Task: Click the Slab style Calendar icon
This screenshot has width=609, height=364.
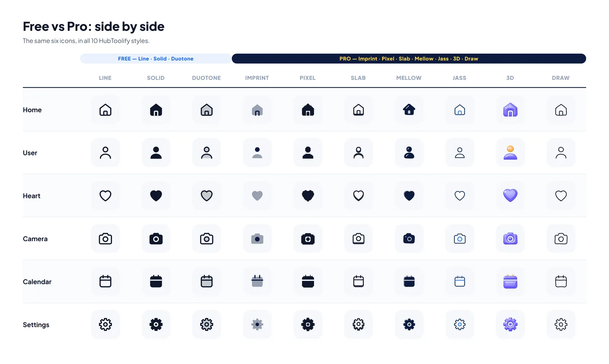Action: (359, 281)
